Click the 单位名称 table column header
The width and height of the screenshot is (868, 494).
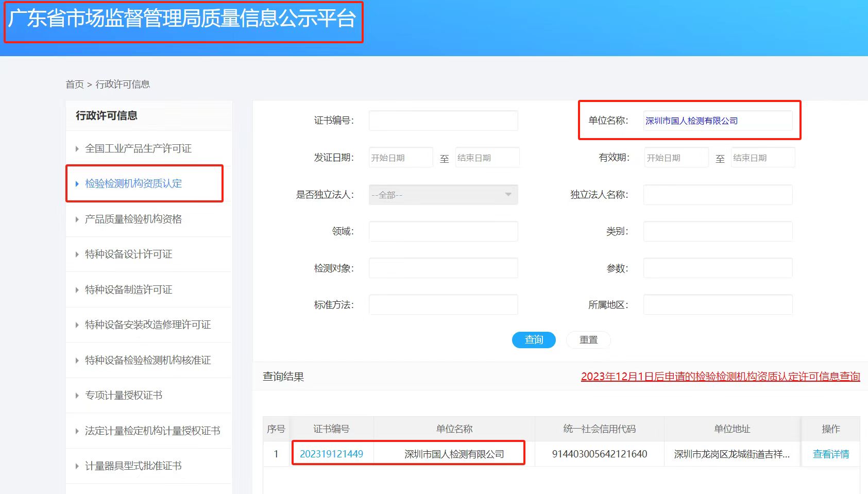pos(454,429)
